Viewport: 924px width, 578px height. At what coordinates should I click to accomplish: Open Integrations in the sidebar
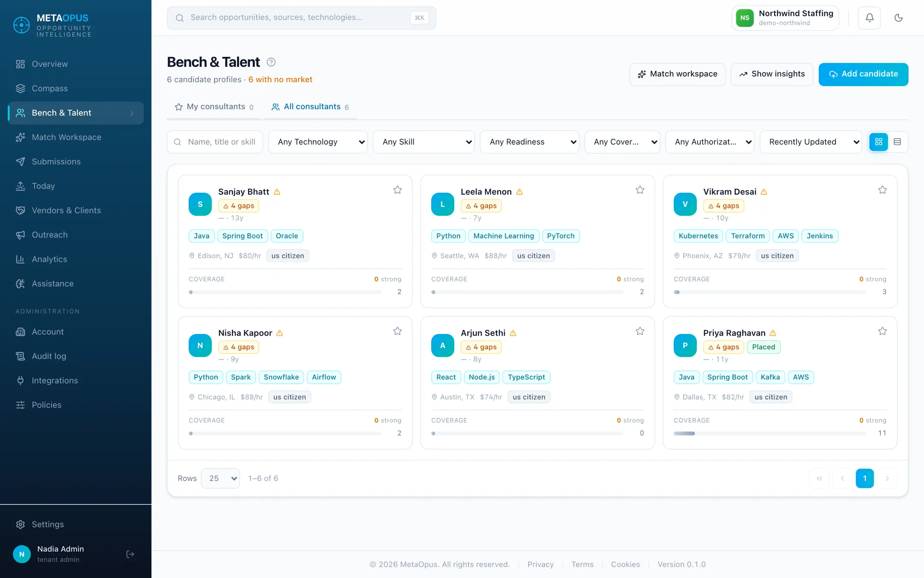pyautogui.click(x=76, y=381)
